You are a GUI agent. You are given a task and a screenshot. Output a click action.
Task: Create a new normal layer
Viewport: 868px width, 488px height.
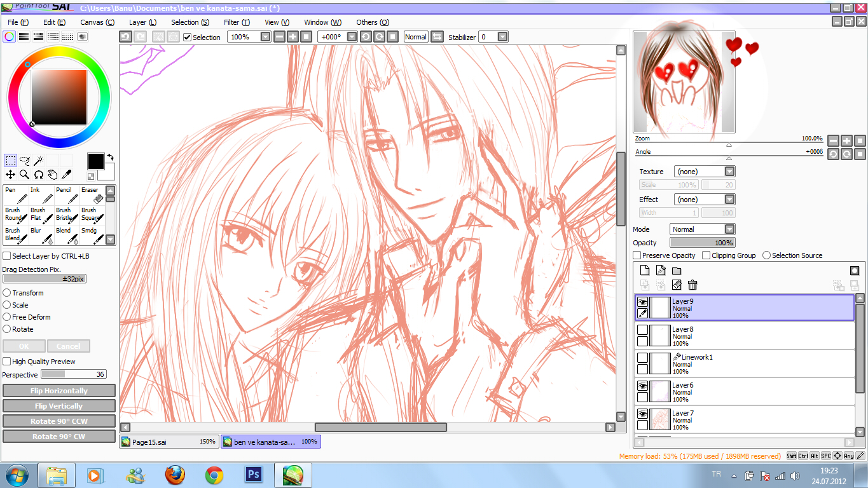(645, 270)
